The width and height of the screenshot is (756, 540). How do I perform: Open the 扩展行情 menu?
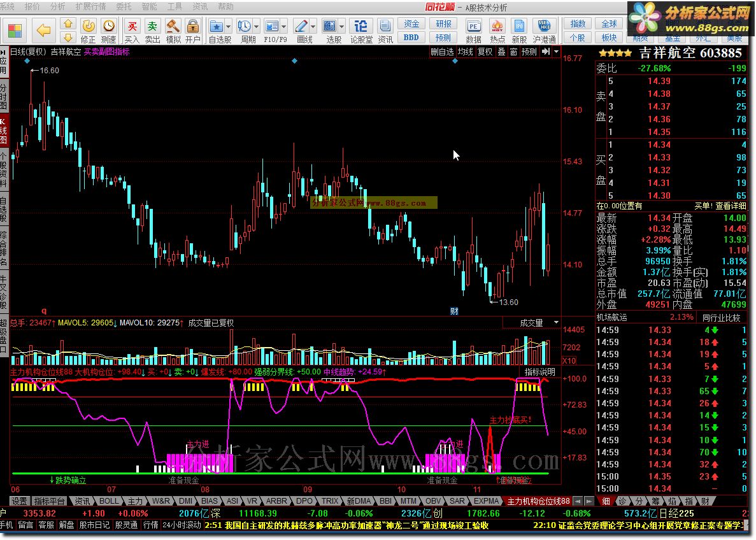90,7
